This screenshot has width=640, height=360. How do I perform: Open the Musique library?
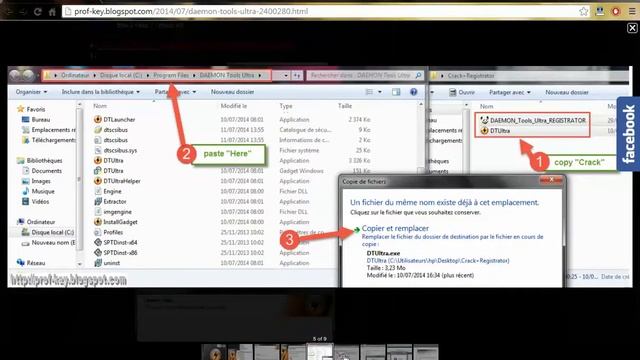38,191
